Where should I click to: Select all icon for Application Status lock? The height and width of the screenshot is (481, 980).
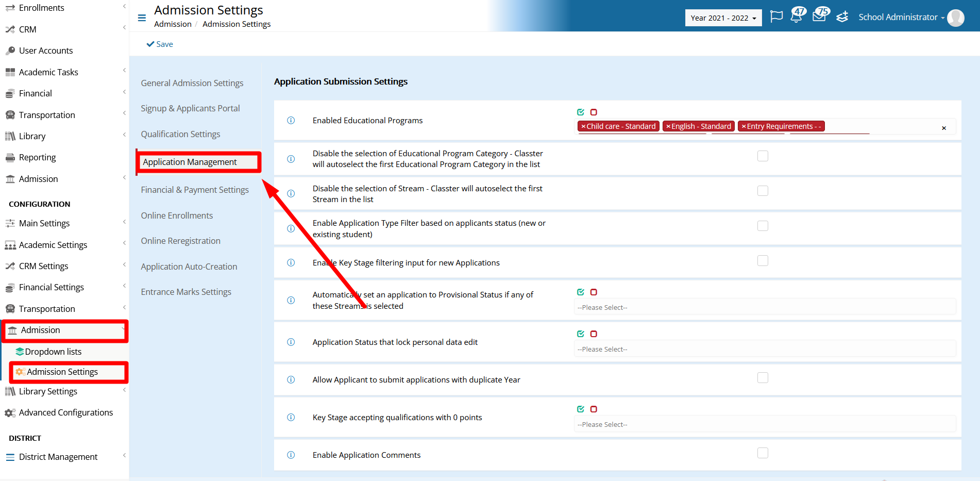581,334
